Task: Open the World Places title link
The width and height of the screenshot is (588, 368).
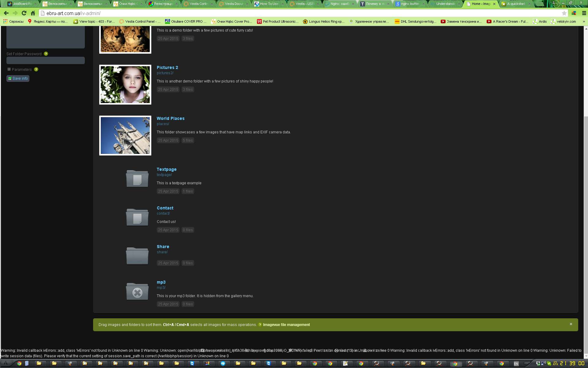Action: (x=171, y=118)
